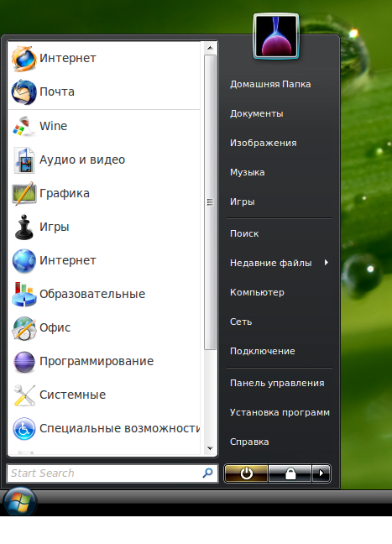Select Игры in the dark right pane

(x=242, y=201)
